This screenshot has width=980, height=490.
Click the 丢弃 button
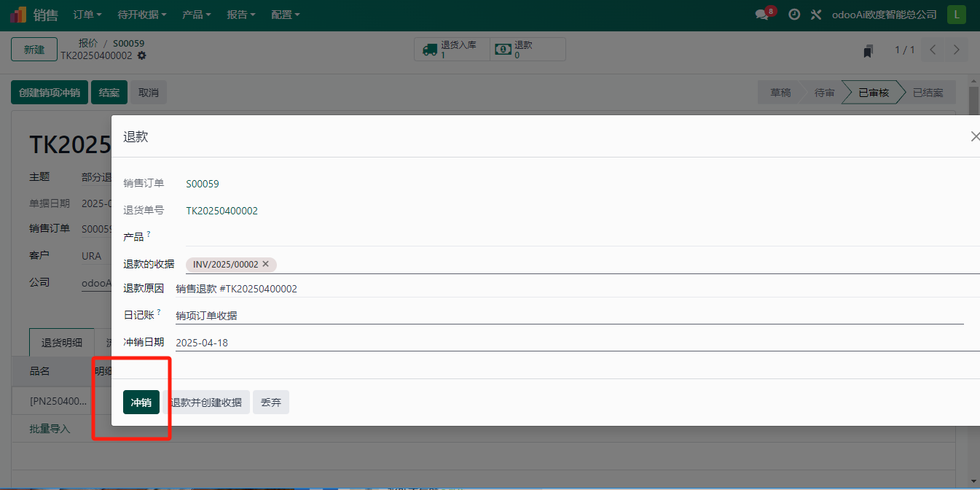271,402
